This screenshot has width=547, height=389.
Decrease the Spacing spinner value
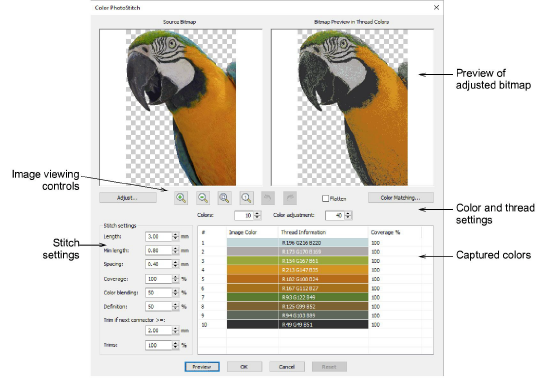(x=175, y=266)
